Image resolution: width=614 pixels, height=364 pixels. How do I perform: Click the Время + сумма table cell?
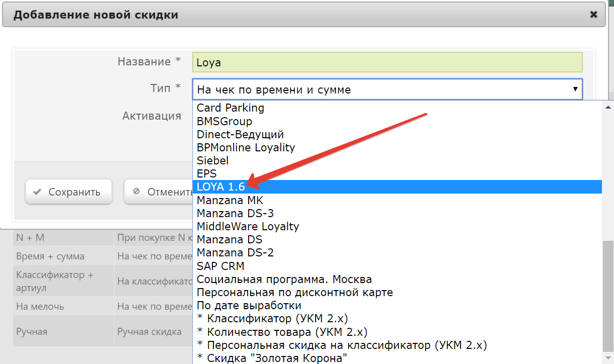click(x=63, y=256)
